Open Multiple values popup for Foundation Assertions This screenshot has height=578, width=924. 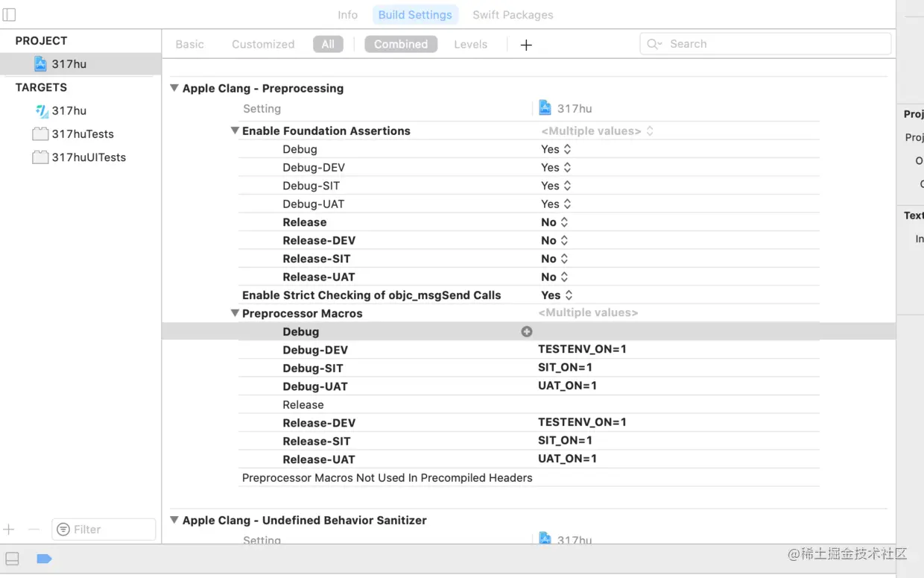point(597,131)
